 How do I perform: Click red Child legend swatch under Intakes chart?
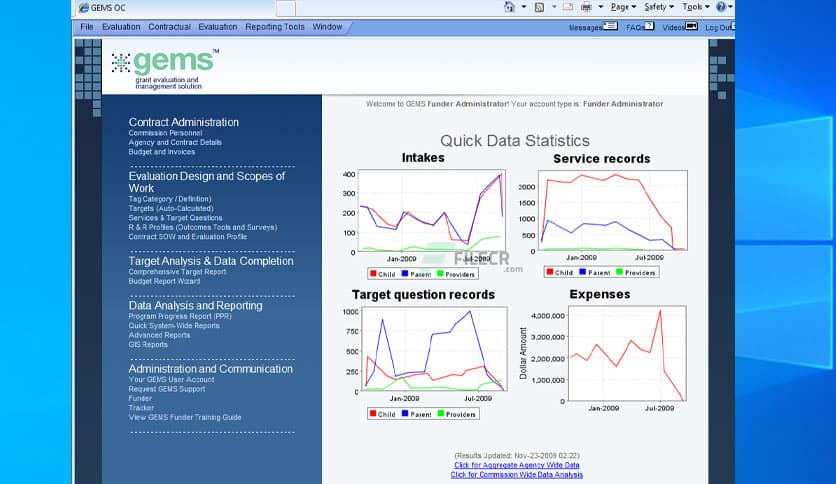(x=373, y=274)
